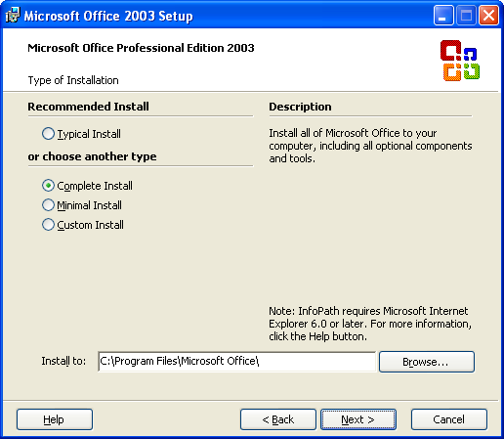Proceed with the Next > button

(358, 419)
